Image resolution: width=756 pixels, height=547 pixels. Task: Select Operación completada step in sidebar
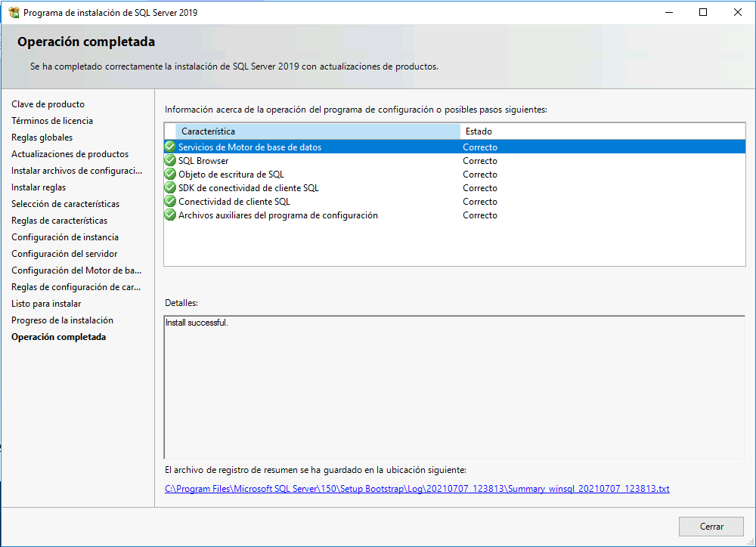pos(59,337)
